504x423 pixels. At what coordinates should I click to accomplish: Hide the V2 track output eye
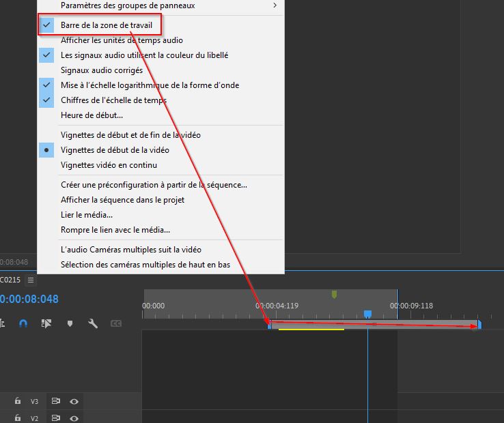(x=73, y=418)
